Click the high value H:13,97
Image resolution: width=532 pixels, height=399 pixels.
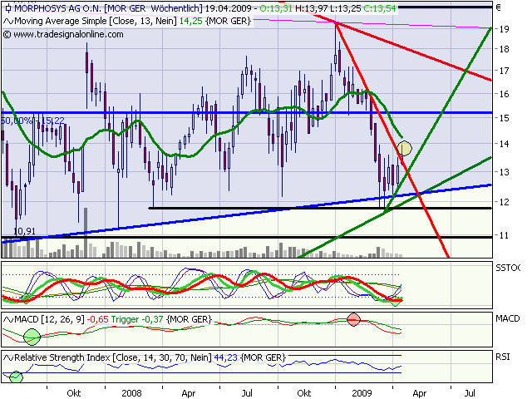(311, 8)
